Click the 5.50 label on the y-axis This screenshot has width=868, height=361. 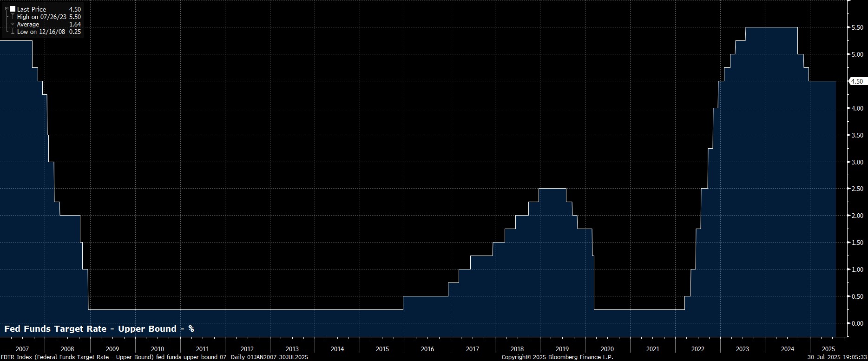857,28
